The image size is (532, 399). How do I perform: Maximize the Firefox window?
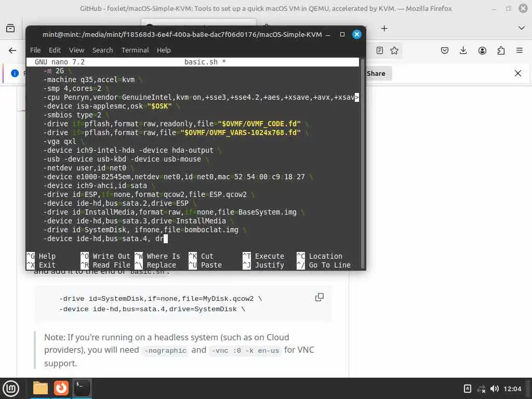508,8
